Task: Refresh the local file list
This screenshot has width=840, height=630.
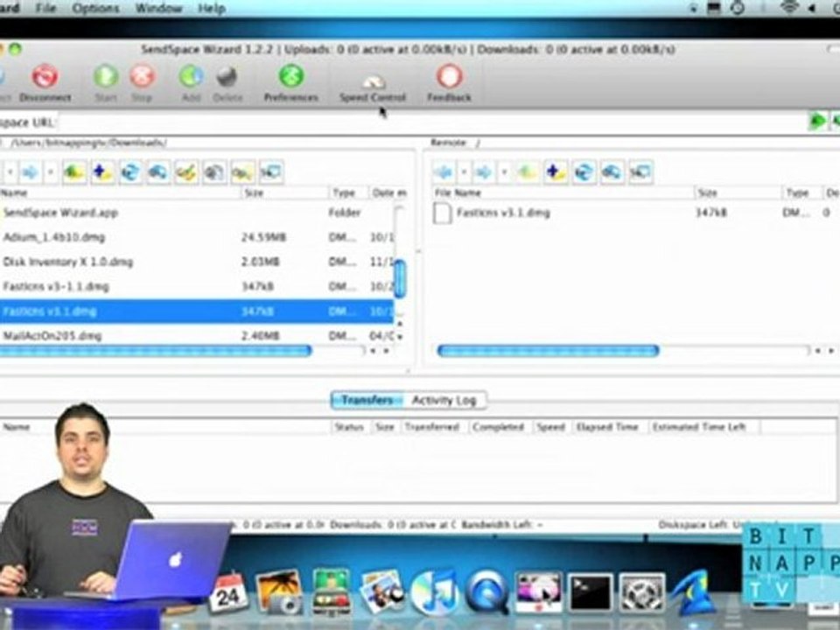Action: [x=130, y=172]
